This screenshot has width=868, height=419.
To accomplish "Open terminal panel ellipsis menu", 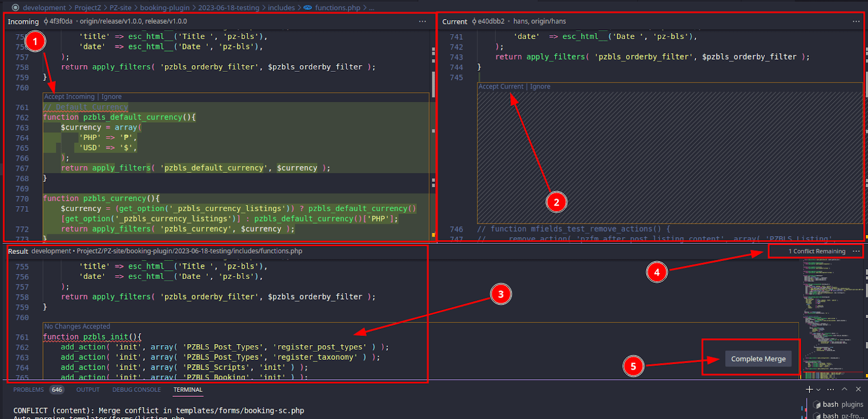I will coord(831,389).
